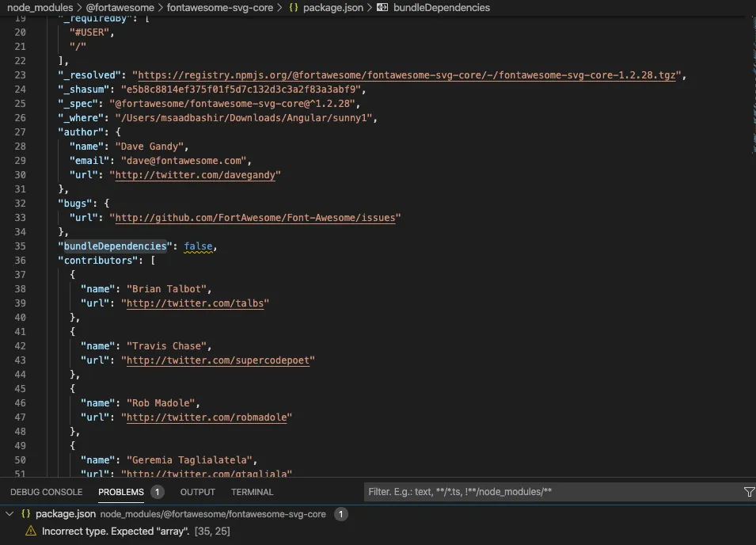Click the _shasum hash value on line 24
Image resolution: width=756 pixels, height=545 pixels.
pyautogui.click(x=241, y=90)
